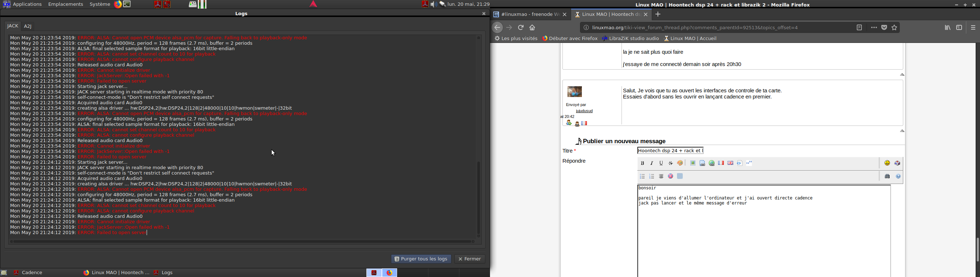Image resolution: width=980 pixels, height=277 pixels.
Task: Insert numbered list in reply
Action: coord(652,176)
